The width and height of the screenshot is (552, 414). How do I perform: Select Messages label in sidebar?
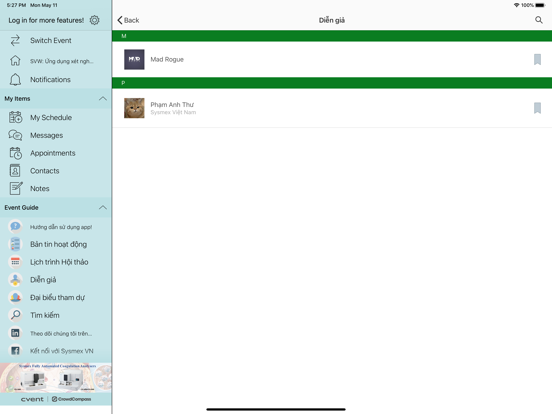46,136
